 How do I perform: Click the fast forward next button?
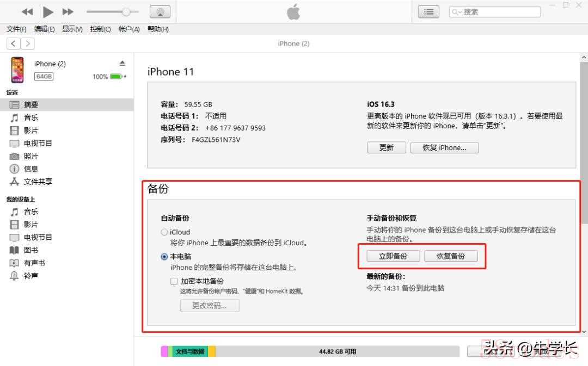(x=68, y=12)
